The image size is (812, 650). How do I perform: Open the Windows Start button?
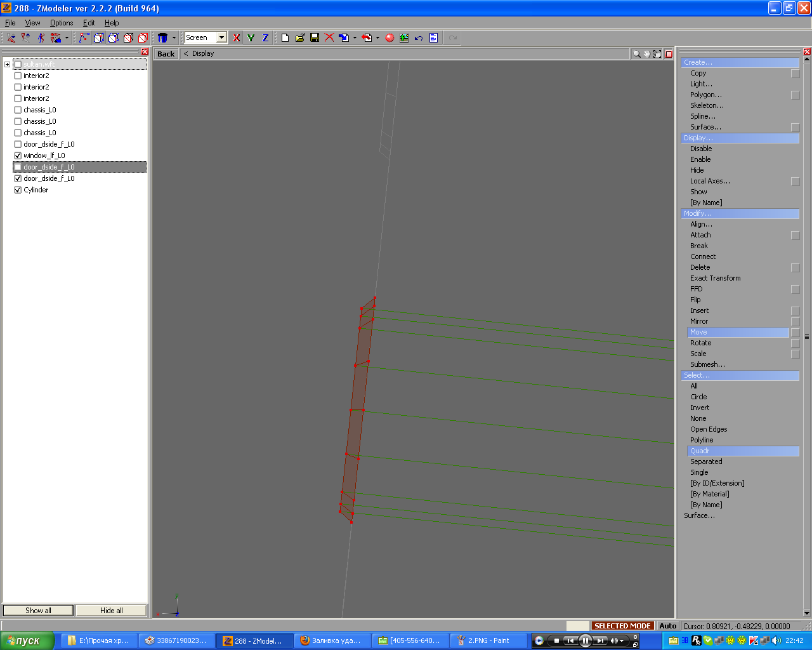pyautogui.click(x=27, y=640)
